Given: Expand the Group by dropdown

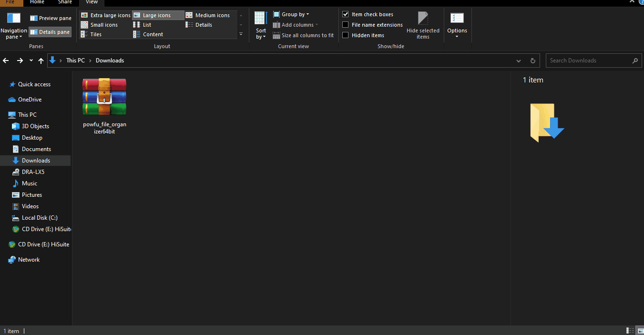Looking at the screenshot, I should point(307,14).
